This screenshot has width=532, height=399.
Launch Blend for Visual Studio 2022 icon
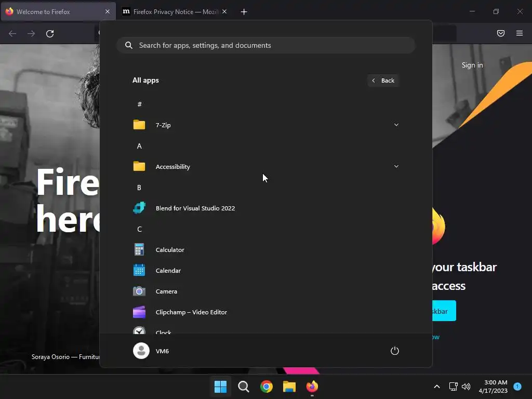click(139, 208)
